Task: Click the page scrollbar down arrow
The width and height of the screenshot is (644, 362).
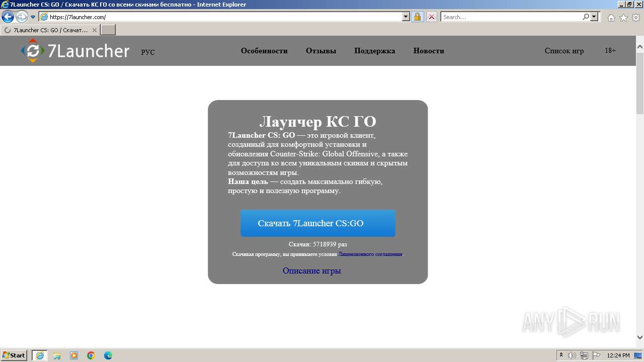Action: coord(640,337)
